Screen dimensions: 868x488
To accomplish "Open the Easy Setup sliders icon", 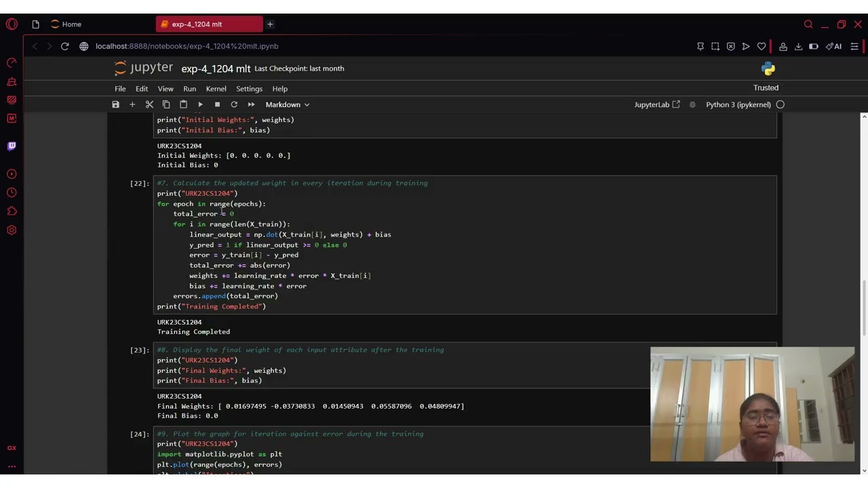I will coord(854,46).
